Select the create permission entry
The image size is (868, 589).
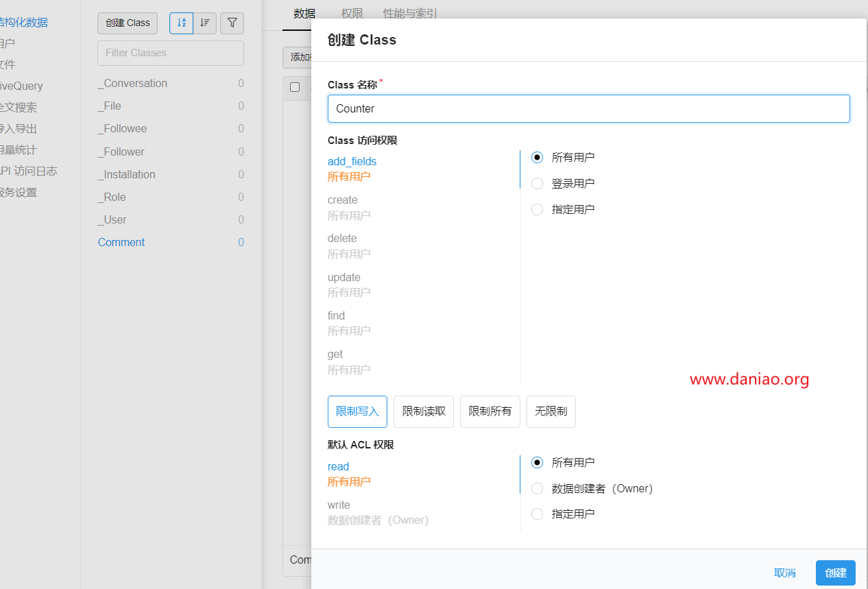point(343,200)
